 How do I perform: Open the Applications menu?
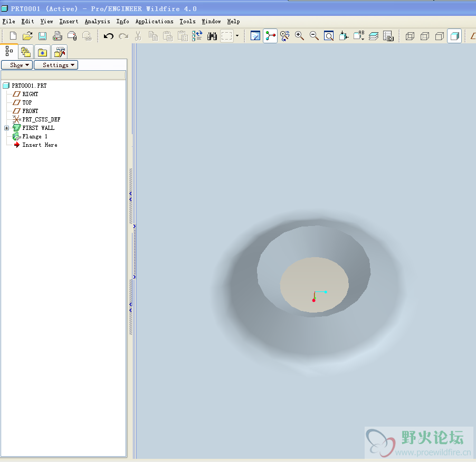coord(154,21)
